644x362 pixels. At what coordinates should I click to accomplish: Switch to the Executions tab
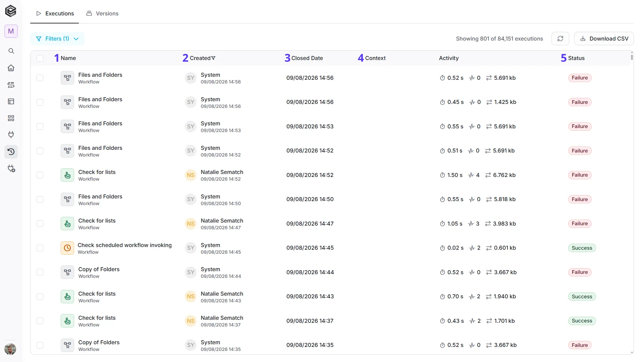55,13
